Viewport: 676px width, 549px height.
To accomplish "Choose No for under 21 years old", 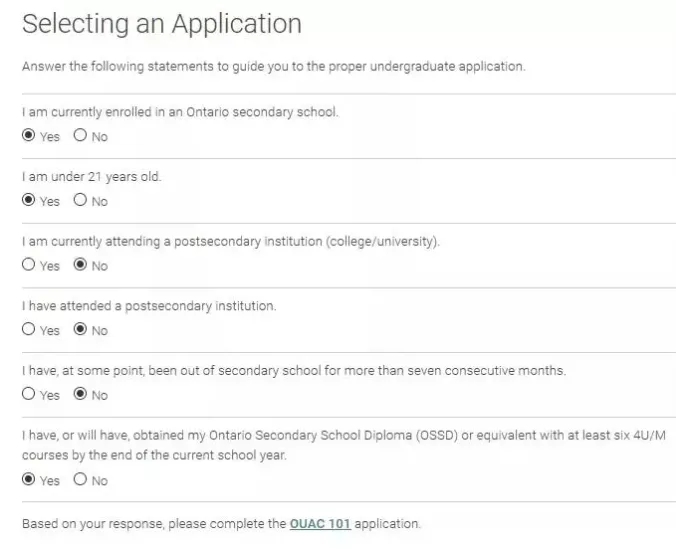I will [80, 200].
